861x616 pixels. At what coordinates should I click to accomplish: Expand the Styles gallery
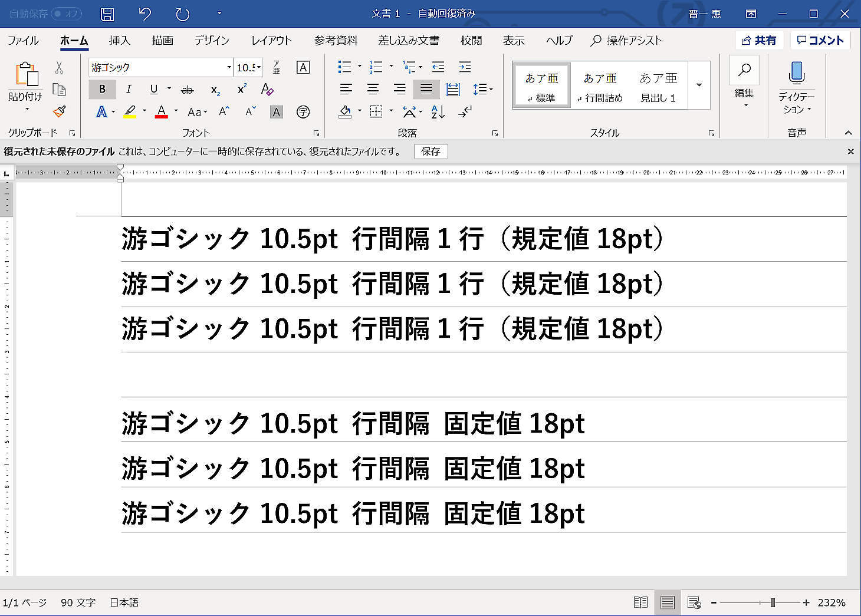(699, 85)
